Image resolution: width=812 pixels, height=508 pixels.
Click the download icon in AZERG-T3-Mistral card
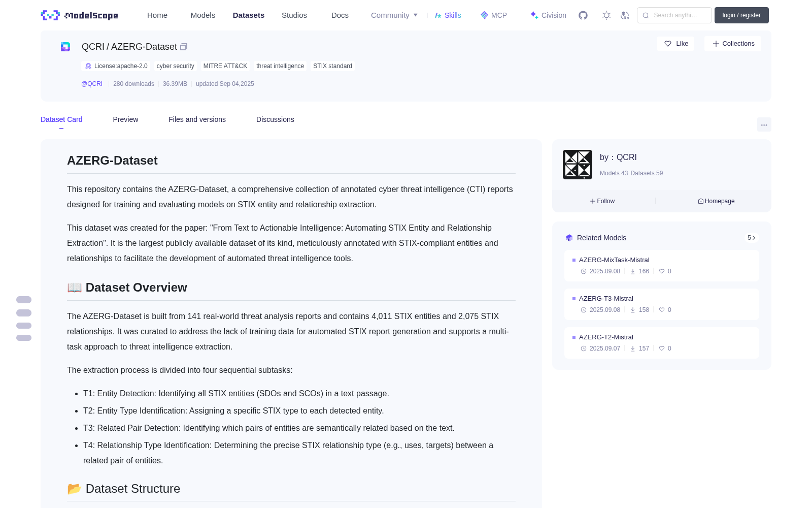633,310
